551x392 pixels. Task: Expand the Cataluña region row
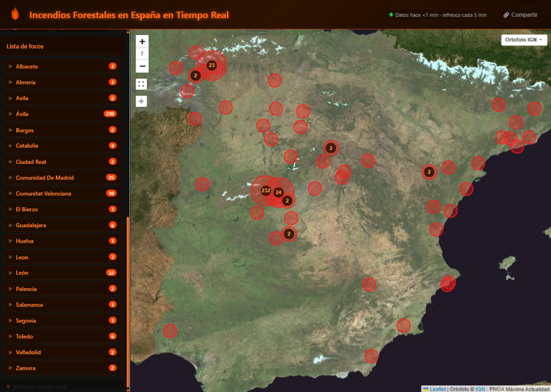click(62, 145)
